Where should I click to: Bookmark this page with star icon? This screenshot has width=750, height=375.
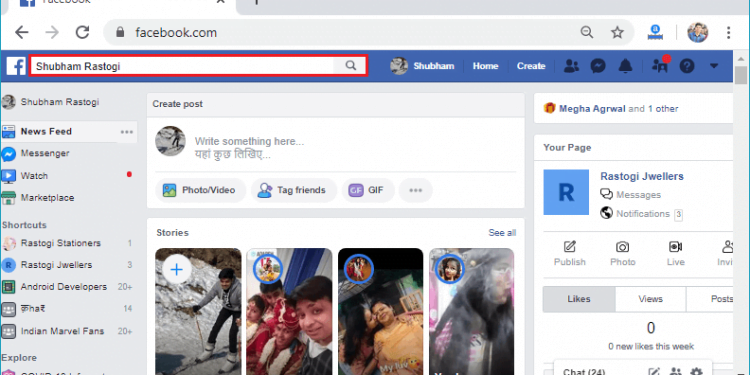pyautogui.click(x=617, y=33)
